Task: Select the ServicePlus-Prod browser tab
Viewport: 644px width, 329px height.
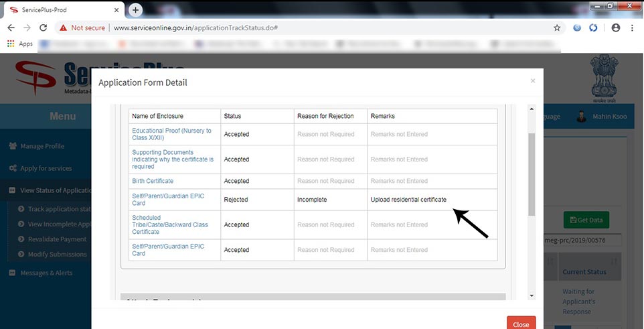Action: (x=63, y=10)
